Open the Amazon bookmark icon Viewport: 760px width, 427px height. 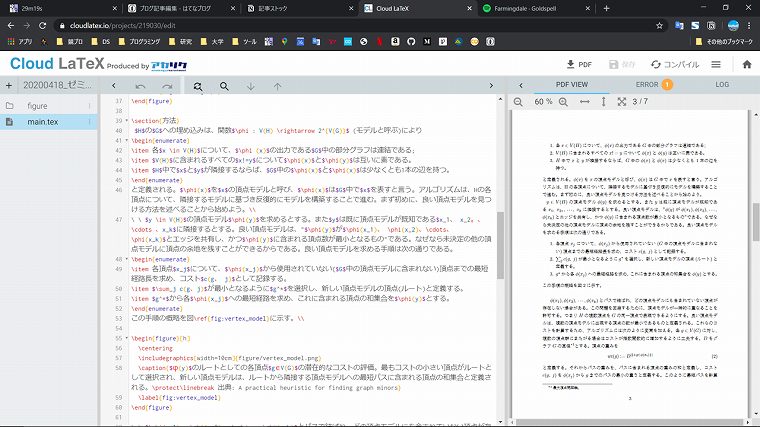coord(395,42)
